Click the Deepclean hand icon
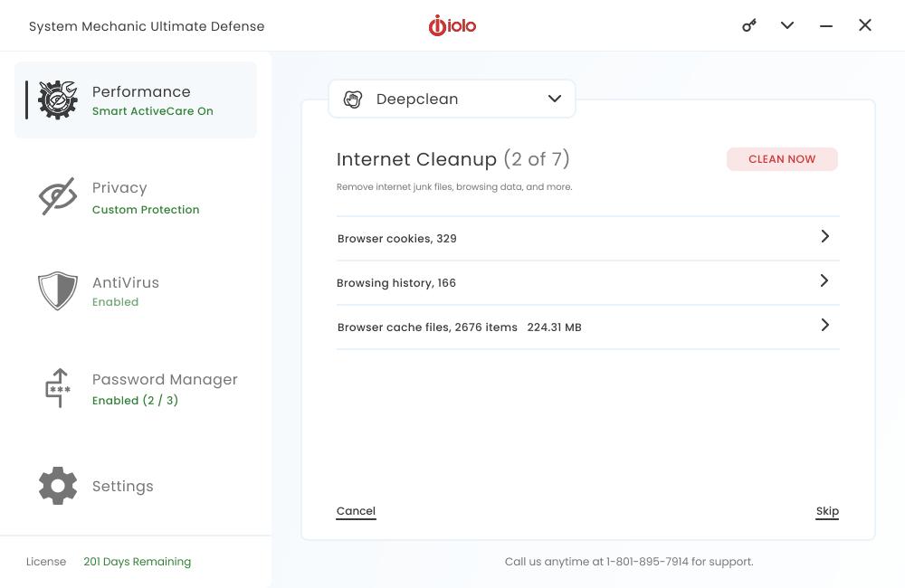The height and width of the screenshot is (588, 905). coord(353,100)
